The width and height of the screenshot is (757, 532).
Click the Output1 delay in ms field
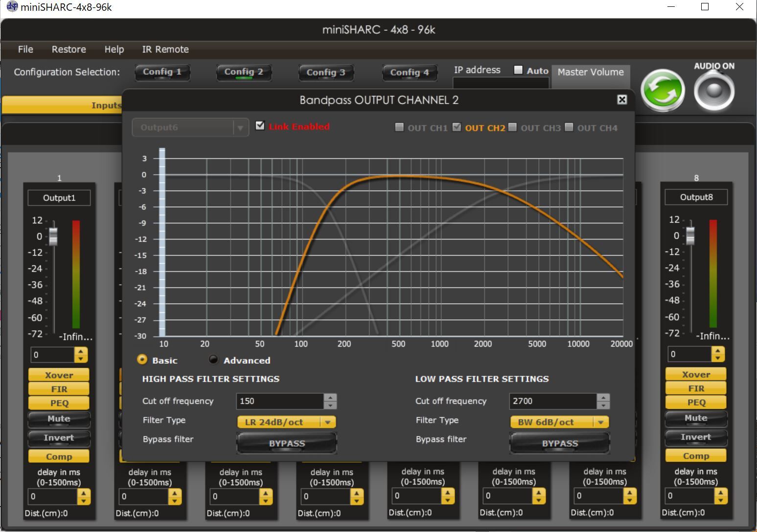click(53, 497)
